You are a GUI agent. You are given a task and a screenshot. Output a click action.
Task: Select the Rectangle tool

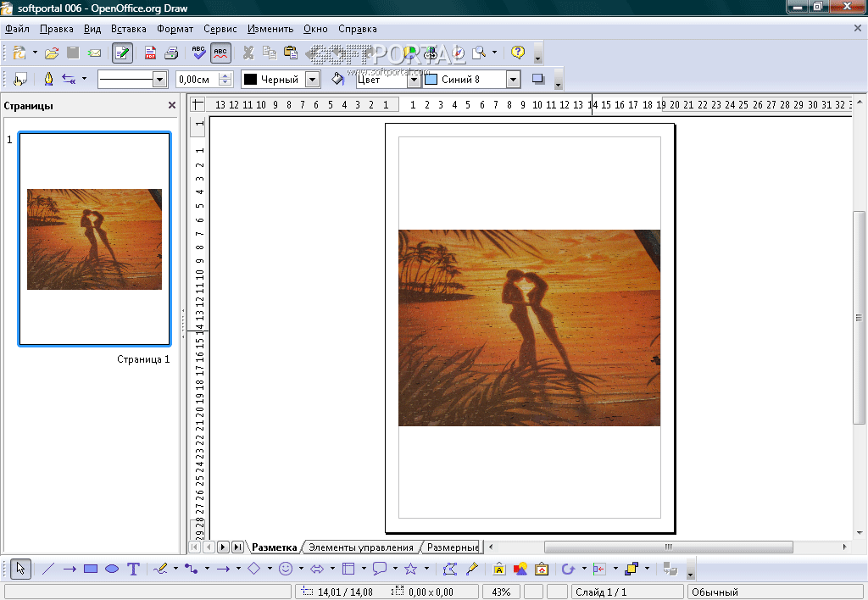(91, 569)
